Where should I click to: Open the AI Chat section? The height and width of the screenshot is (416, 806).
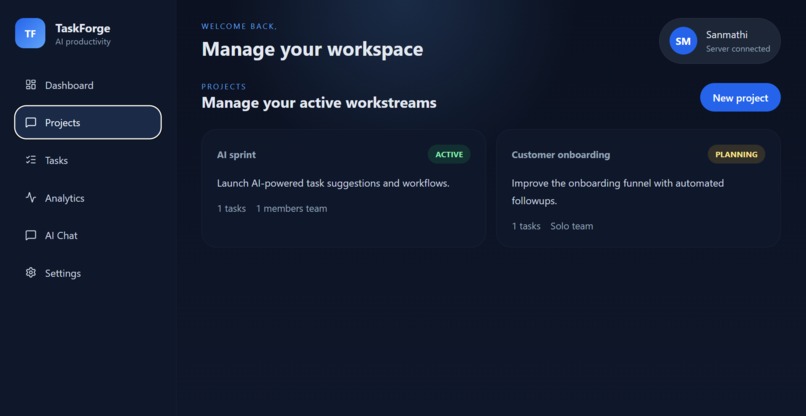pyautogui.click(x=88, y=236)
